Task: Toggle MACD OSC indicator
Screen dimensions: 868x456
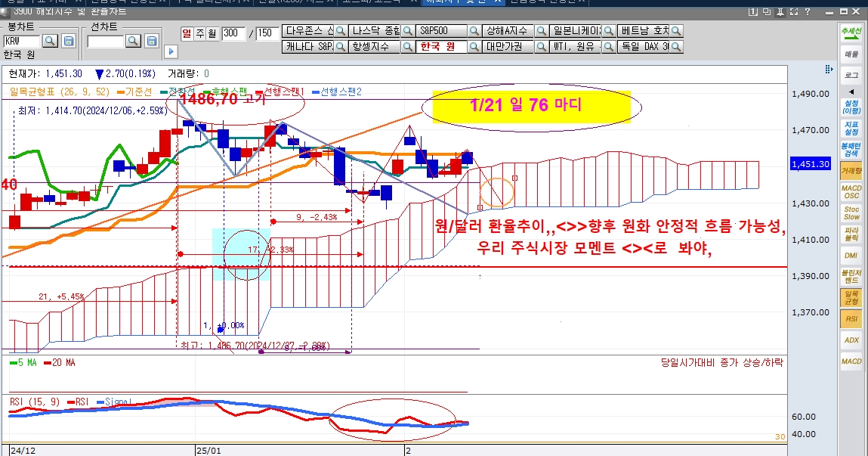Action: 851,192
